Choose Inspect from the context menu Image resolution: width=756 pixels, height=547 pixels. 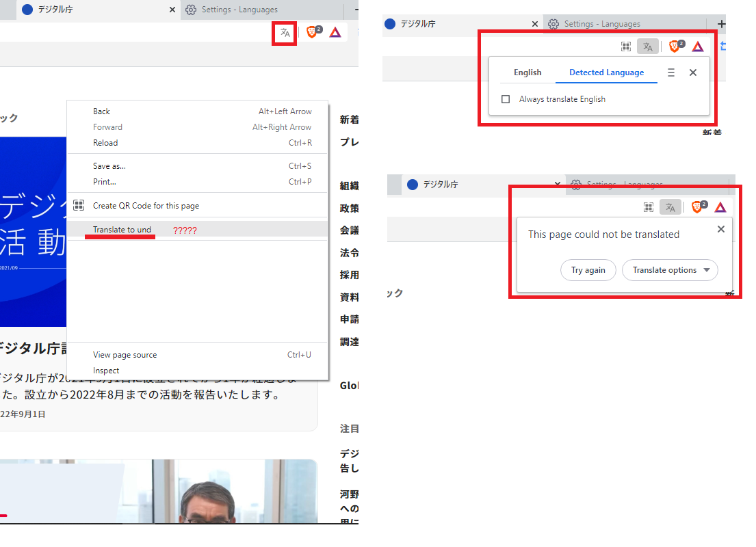click(106, 370)
